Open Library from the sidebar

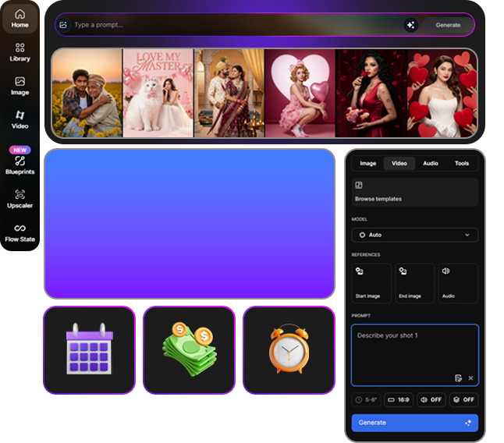coord(20,52)
